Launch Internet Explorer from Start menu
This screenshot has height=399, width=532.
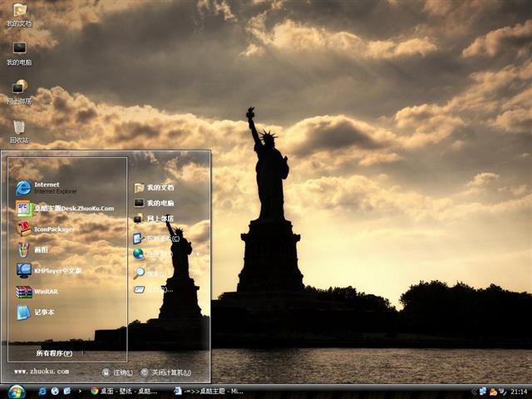click(x=47, y=188)
